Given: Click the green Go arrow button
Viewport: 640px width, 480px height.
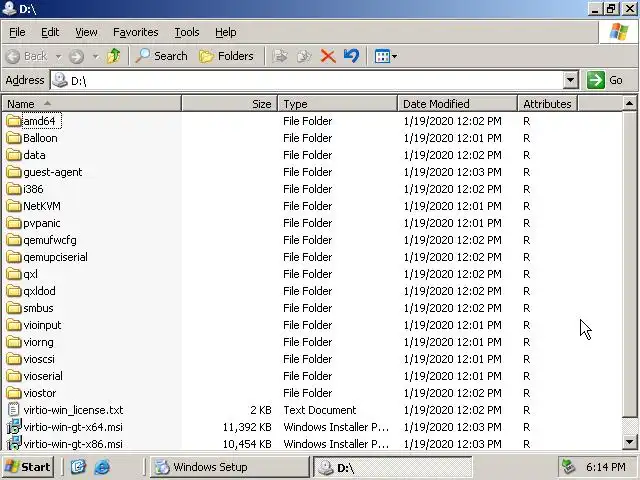Looking at the screenshot, I should click(x=596, y=80).
